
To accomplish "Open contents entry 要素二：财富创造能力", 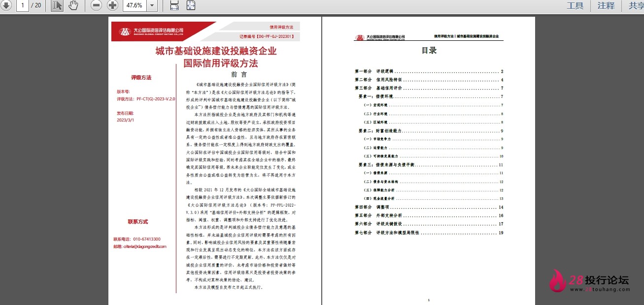I will (431, 131).
